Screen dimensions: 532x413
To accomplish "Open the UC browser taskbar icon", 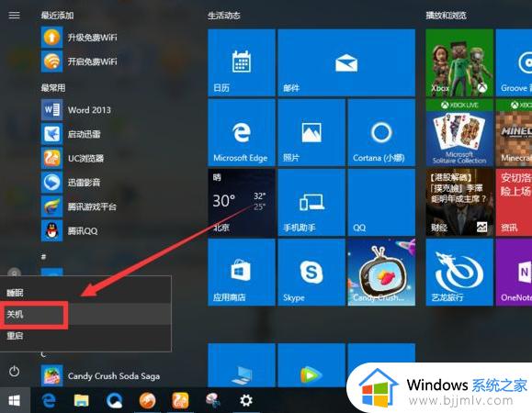I will pyautogui.click(x=180, y=401).
